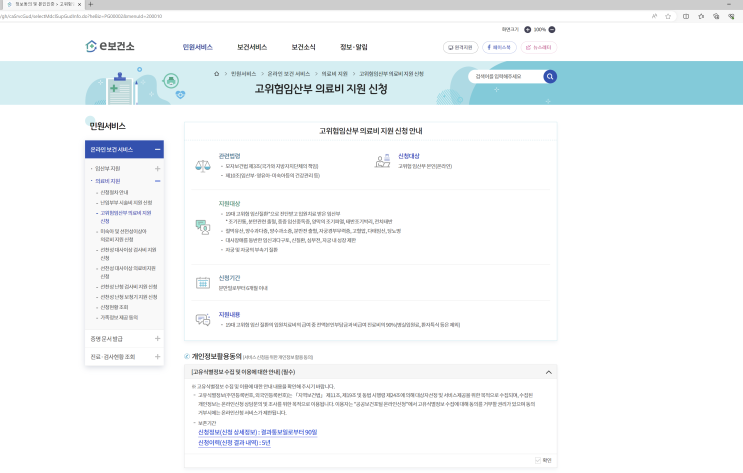Image resolution: width=743 pixels, height=473 pixels.
Task: Click the 원격지원 button
Action: (461, 47)
